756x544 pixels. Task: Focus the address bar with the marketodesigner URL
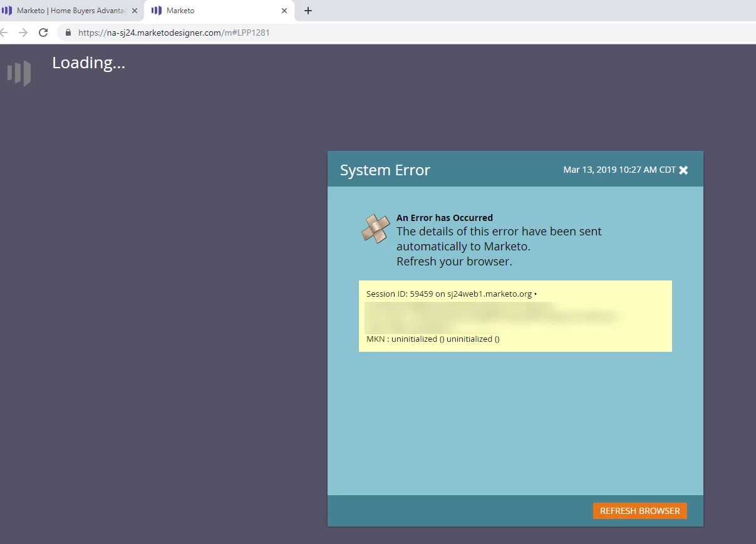(x=407, y=33)
